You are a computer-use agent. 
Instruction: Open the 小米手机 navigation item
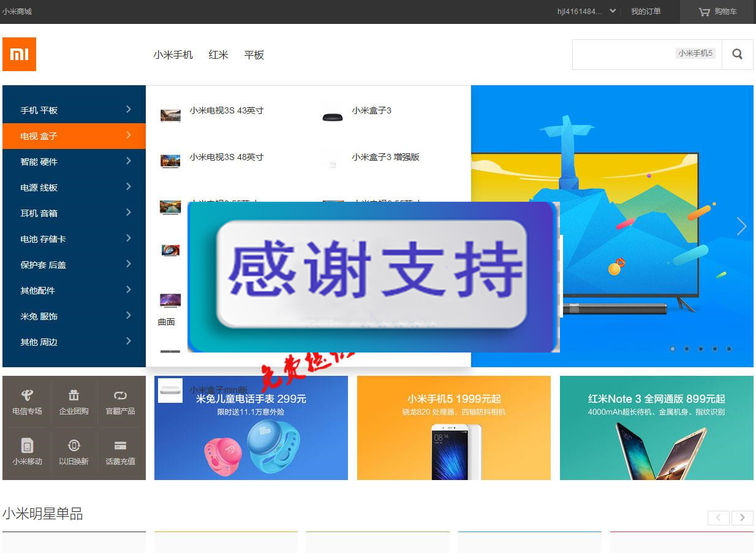click(x=173, y=55)
